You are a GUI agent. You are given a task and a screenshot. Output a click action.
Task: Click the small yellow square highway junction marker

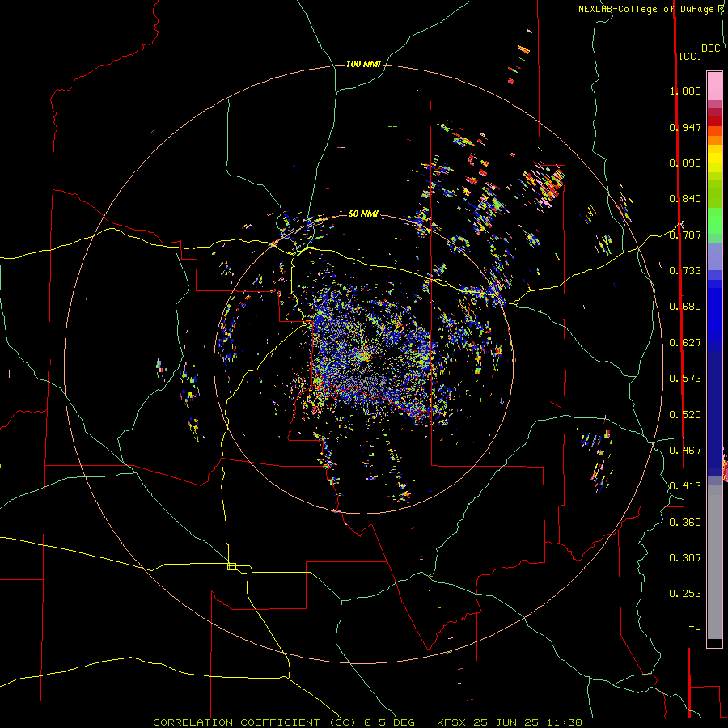coord(231,566)
